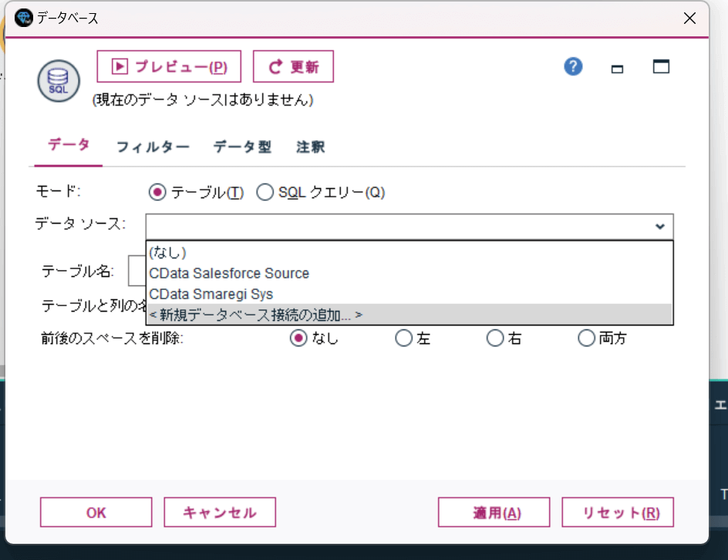Click the リセット reset button
The width and height of the screenshot is (728, 560).
[x=618, y=513]
